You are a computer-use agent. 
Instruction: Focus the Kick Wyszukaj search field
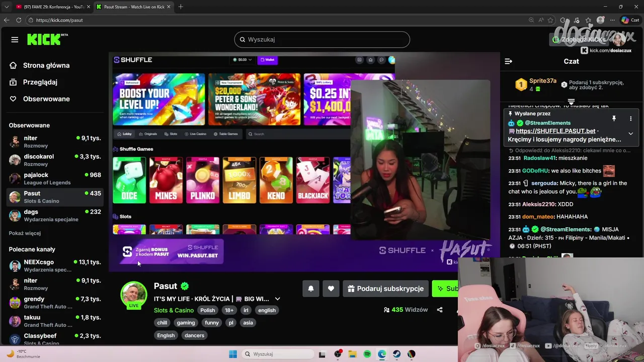tap(322, 39)
